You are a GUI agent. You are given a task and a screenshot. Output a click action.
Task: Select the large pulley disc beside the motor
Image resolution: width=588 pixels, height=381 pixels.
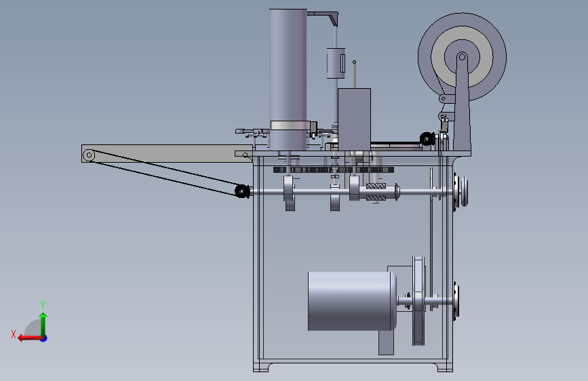point(418,301)
